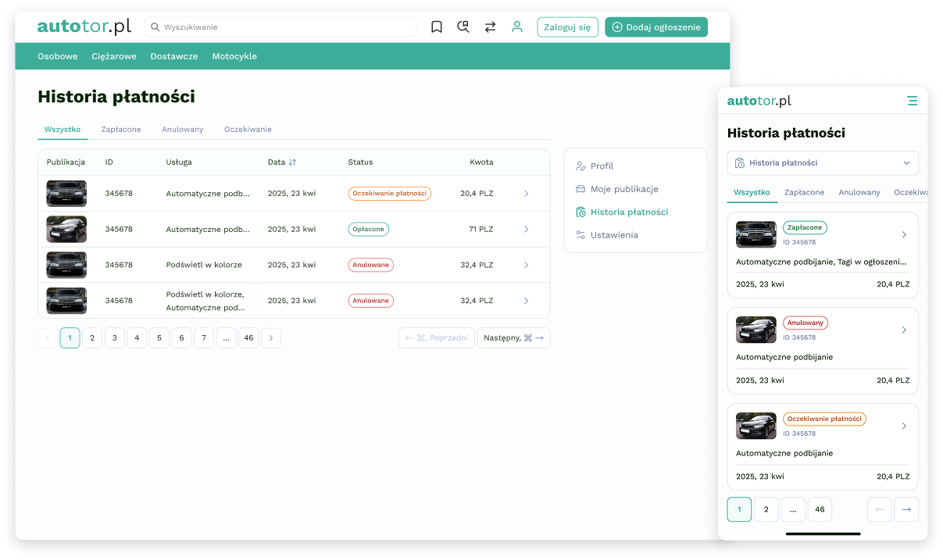Open the mobile hamburger menu
This screenshot has height=560, width=943.
pos(912,101)
